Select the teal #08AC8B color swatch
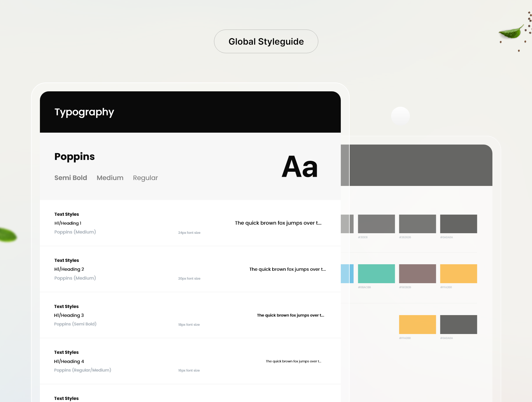The width and height of the screenshot is (532, 402). point(376,274)
